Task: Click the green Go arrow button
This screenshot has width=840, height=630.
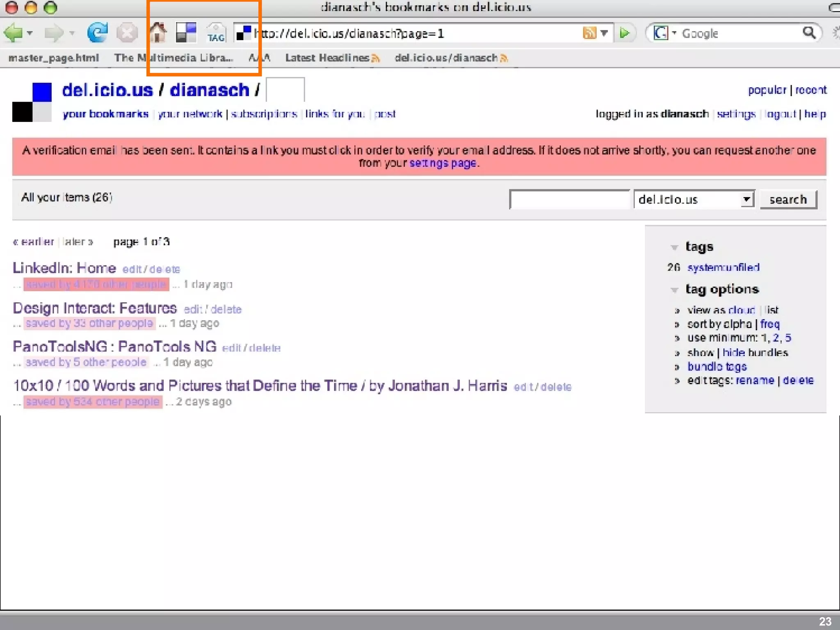Action: pos(624,33)
